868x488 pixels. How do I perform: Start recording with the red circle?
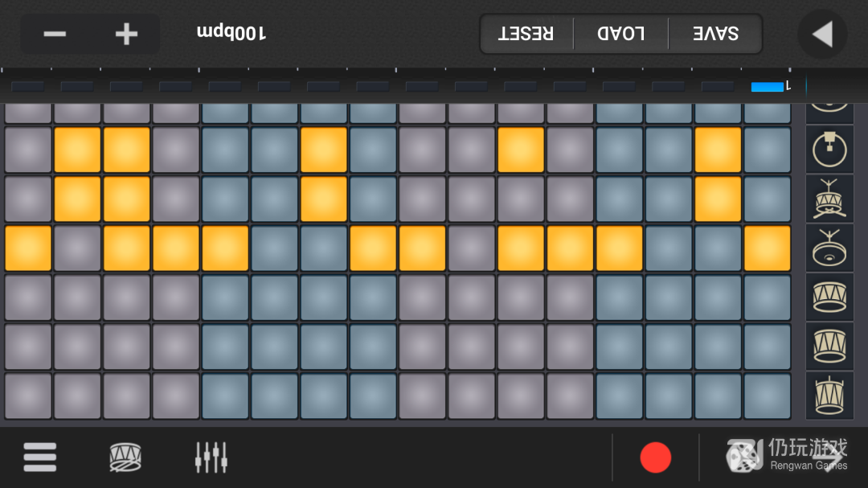[656, 457]
